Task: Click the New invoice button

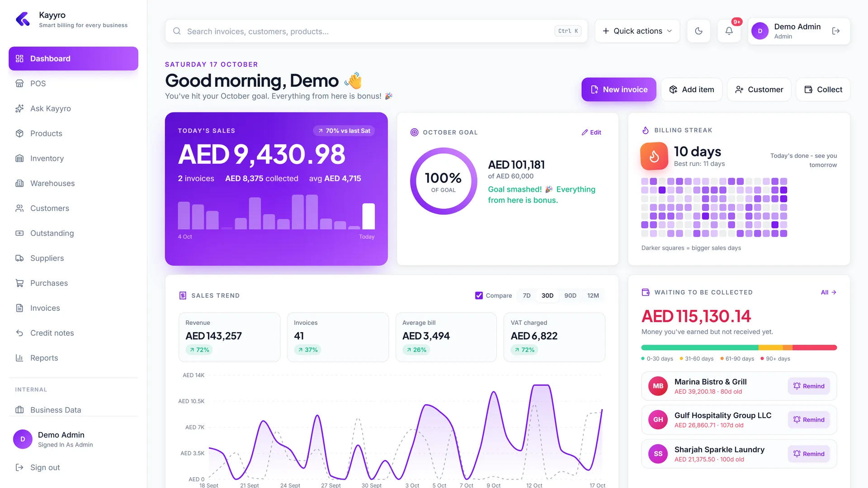Action: click(x=618, y=89)
